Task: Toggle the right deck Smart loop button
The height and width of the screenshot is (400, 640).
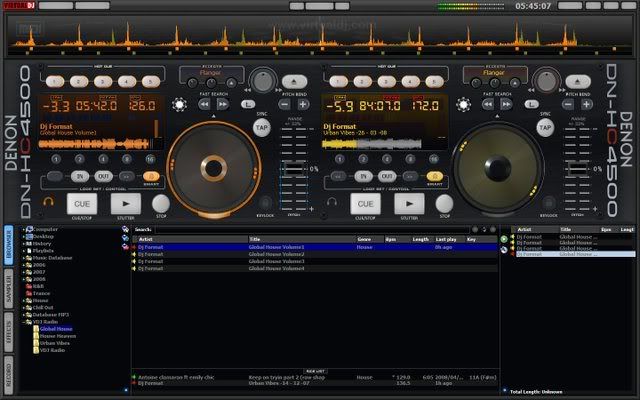Action: (x=435, y=176)
